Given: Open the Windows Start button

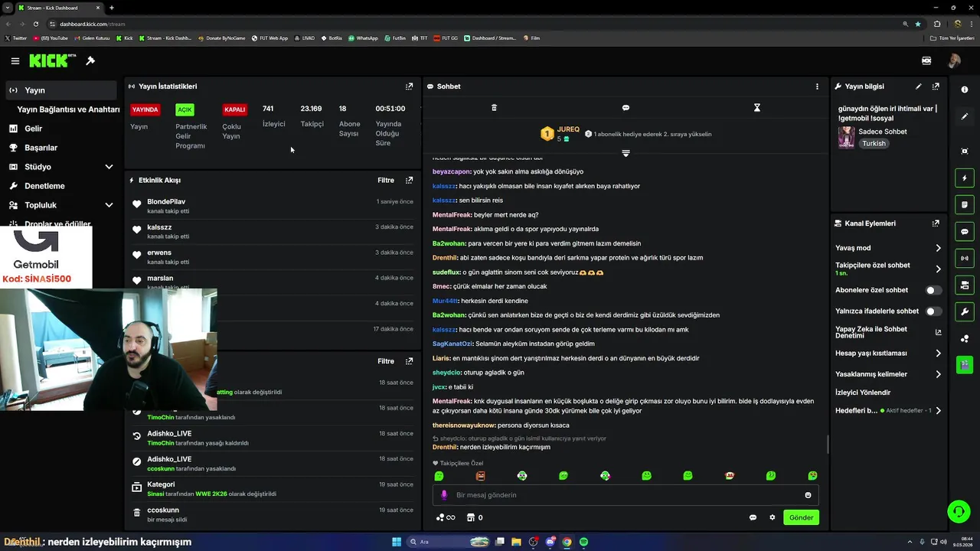Looking at the screenshot, I should [x=397, y=542].
